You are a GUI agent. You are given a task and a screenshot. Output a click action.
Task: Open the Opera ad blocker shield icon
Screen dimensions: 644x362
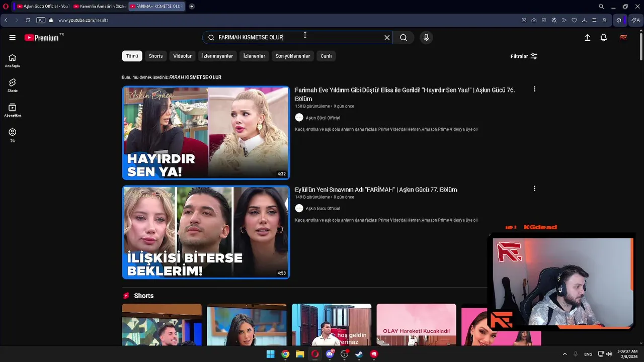tap(544, 20)
